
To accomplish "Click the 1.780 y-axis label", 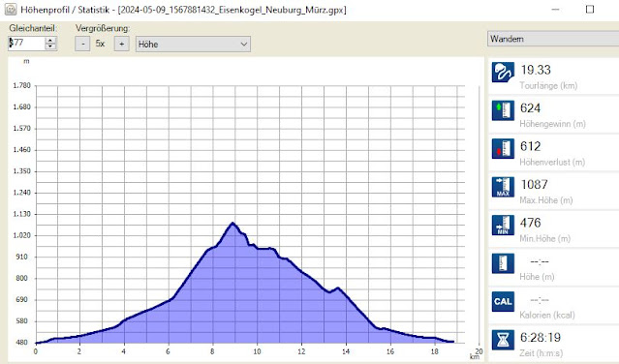I will click(21, 85).
